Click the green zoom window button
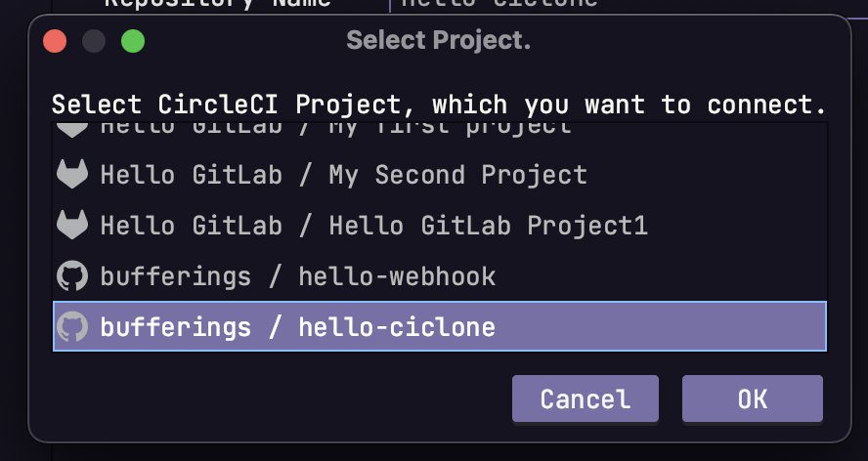Viewport: 868px width, 461px height. coord(132,41)
